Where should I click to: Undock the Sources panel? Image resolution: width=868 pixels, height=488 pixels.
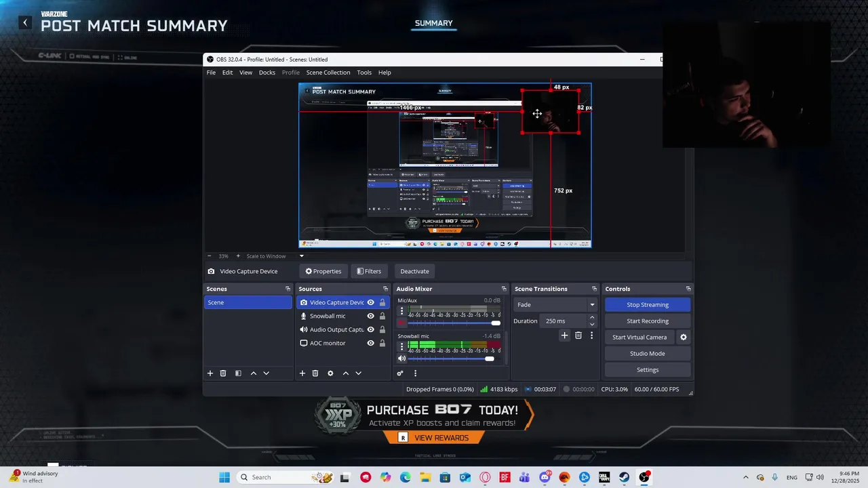[x=385, y=289]
